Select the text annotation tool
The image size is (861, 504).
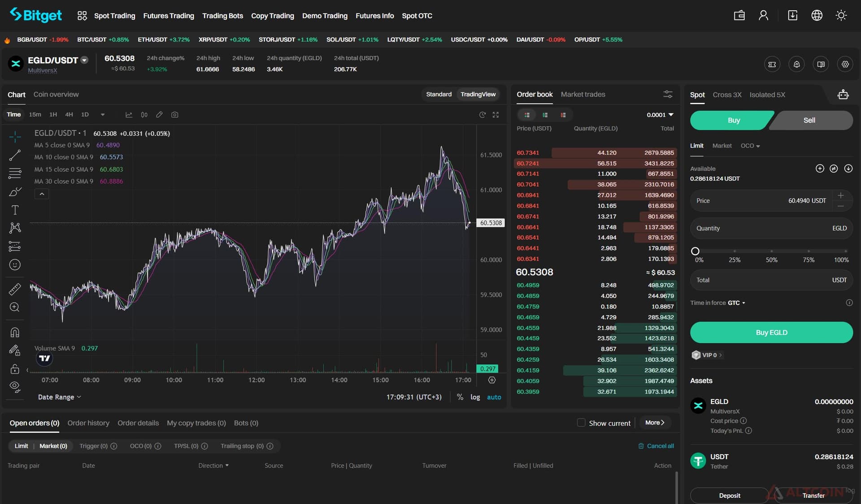click(15, 210)
